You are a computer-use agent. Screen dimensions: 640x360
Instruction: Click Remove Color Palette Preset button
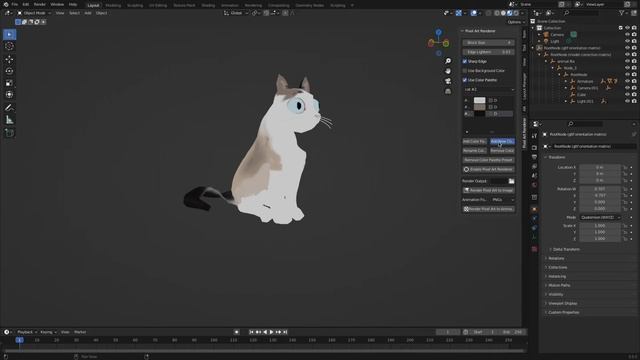(489, 160)
